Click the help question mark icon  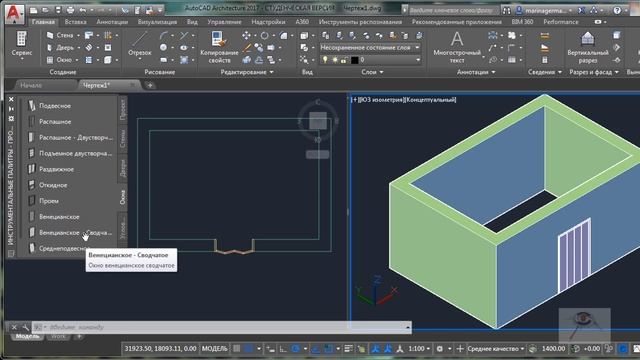(x=617, y=10)
